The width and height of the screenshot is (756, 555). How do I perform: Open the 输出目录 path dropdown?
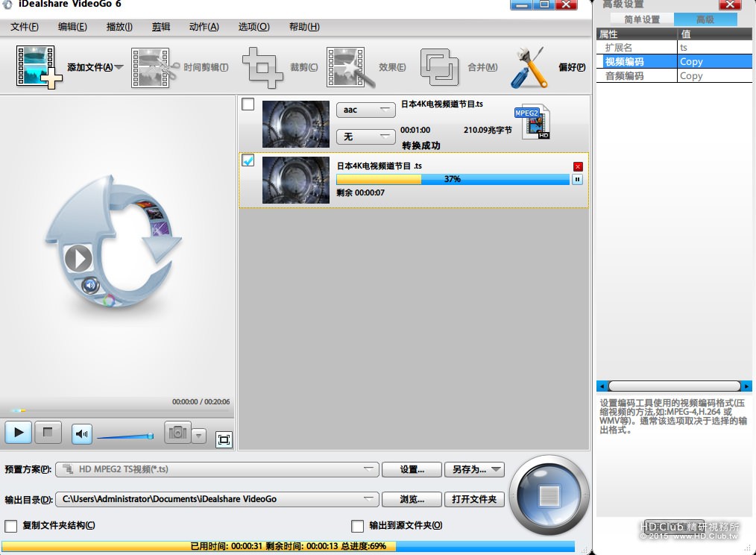[x=218, y=499]
